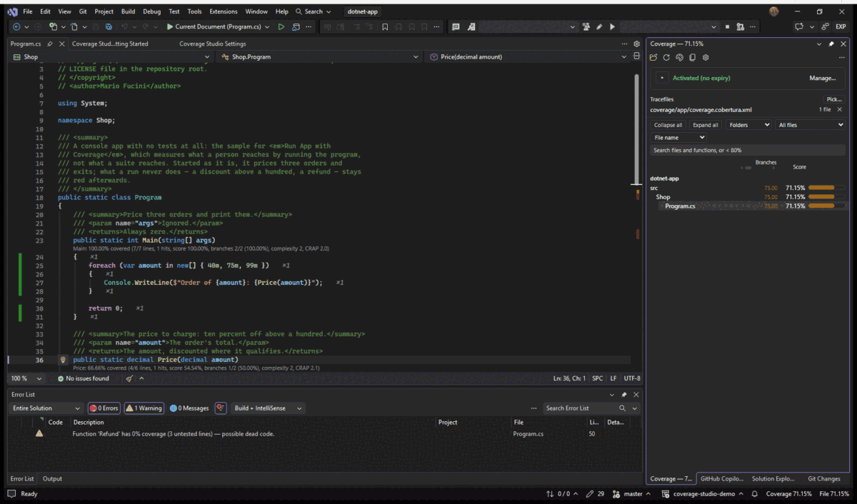Click the Collapse all button

tap(668, 125)
